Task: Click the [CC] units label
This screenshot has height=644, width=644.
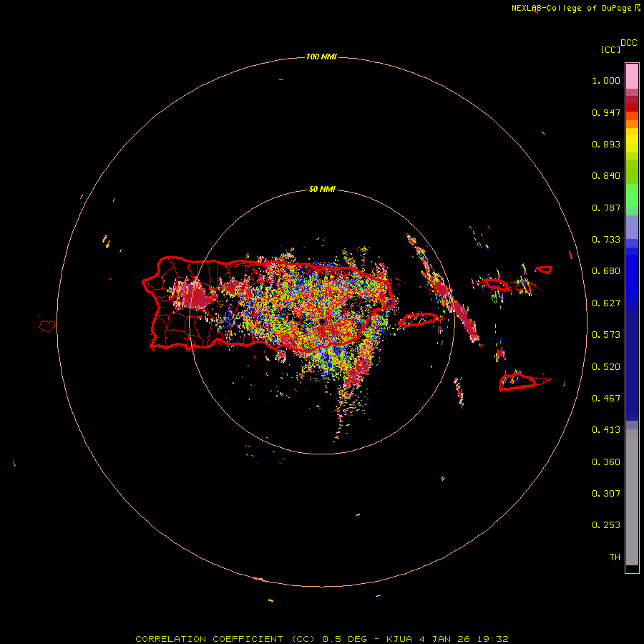Action: click(x=610, y=49)
